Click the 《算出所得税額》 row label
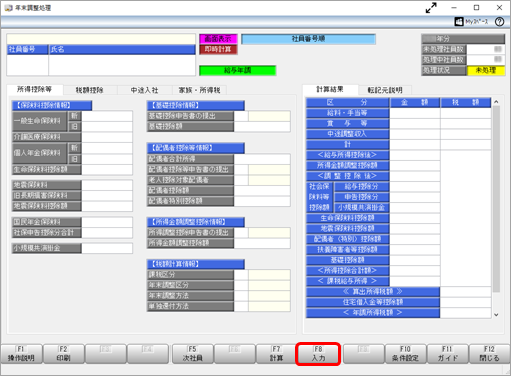Screen dimensions: 511x376 click(x=373, y=292)
